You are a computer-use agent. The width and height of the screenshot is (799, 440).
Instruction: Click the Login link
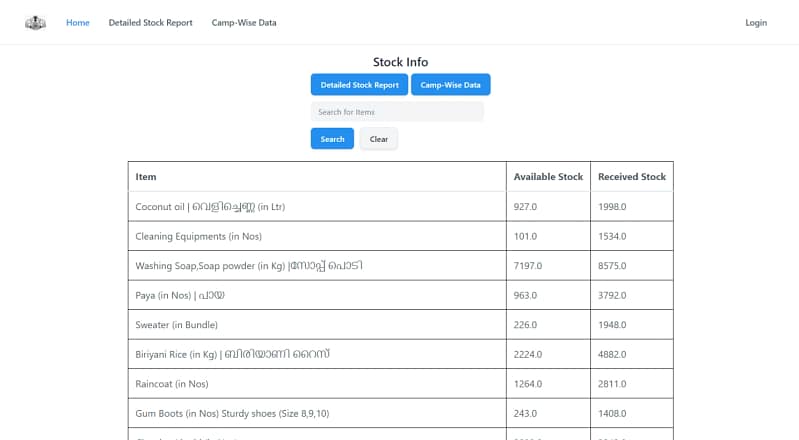pos(756,23)
